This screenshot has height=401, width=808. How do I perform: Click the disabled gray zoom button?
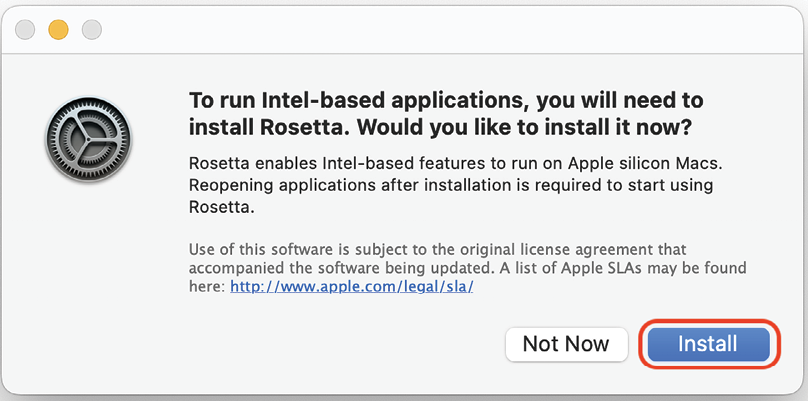click(92, 30)
